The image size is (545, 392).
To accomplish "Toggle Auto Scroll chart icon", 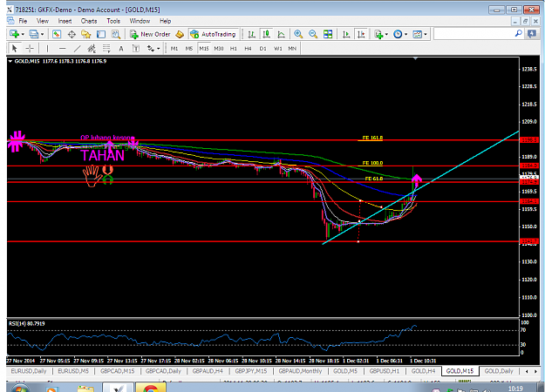I will (x=346, y=34).
